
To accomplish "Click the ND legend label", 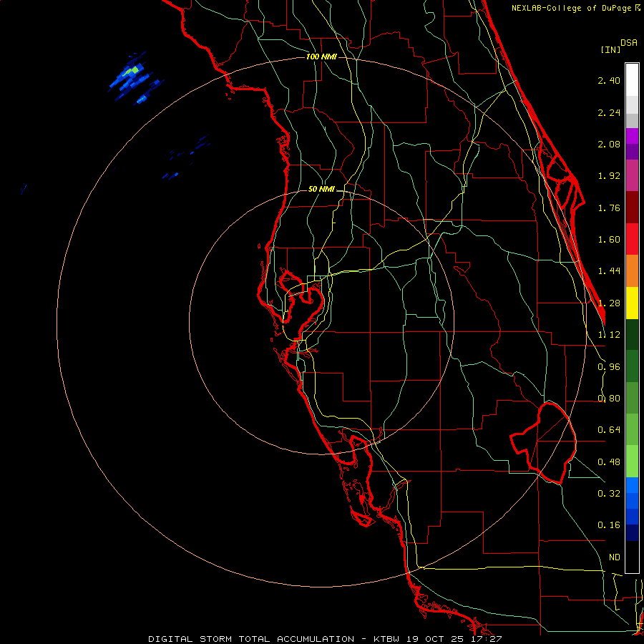I will (x=615, y=557).
